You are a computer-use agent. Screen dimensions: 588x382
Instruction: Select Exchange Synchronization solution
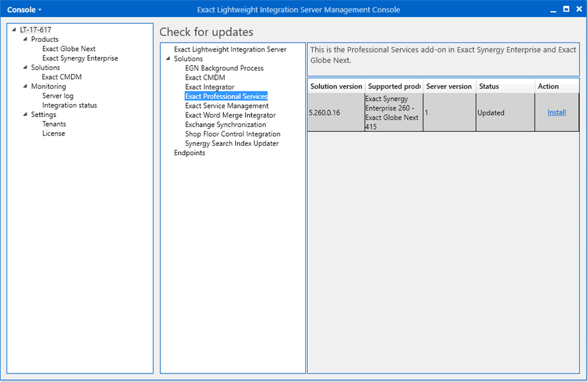tap(226, 124)
